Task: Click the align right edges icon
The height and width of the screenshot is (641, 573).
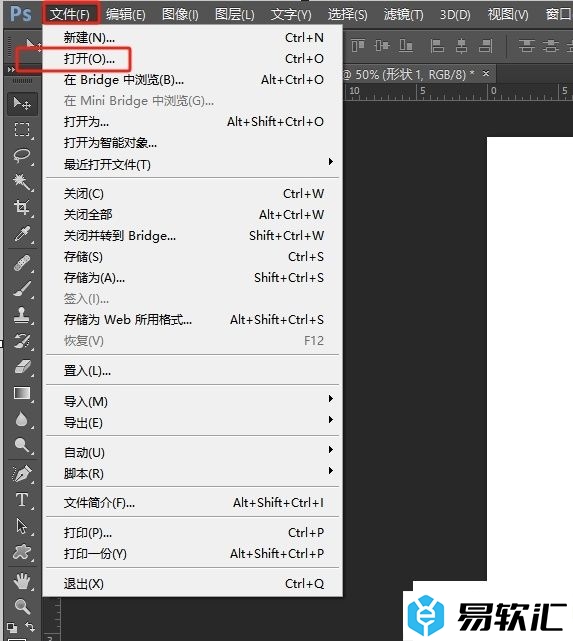Action: (486, 46)
